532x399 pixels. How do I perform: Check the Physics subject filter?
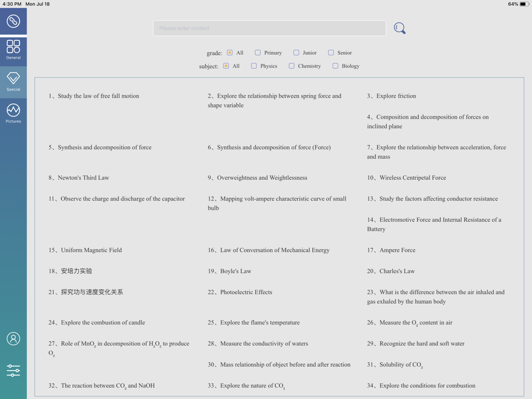[x=254, y=66]
